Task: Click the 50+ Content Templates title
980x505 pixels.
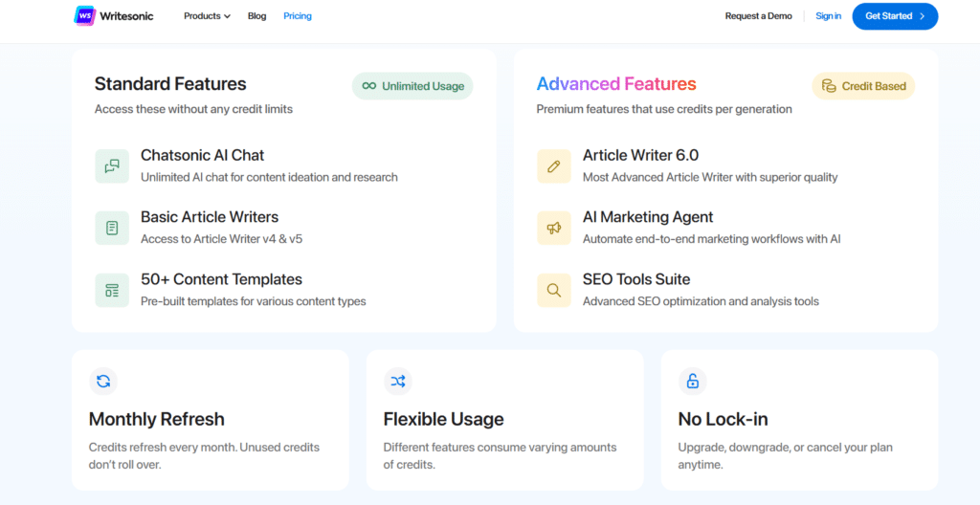Action: [x=221, y=278]
